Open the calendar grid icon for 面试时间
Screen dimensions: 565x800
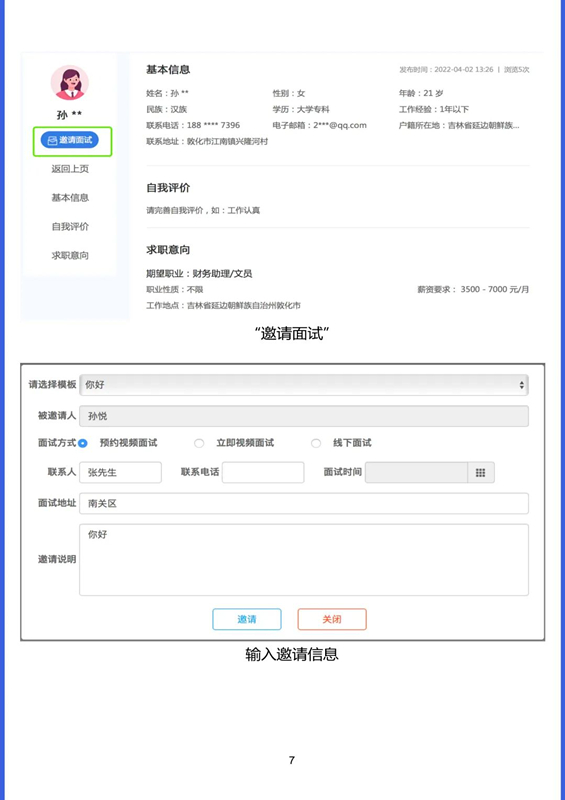(481, 472)
